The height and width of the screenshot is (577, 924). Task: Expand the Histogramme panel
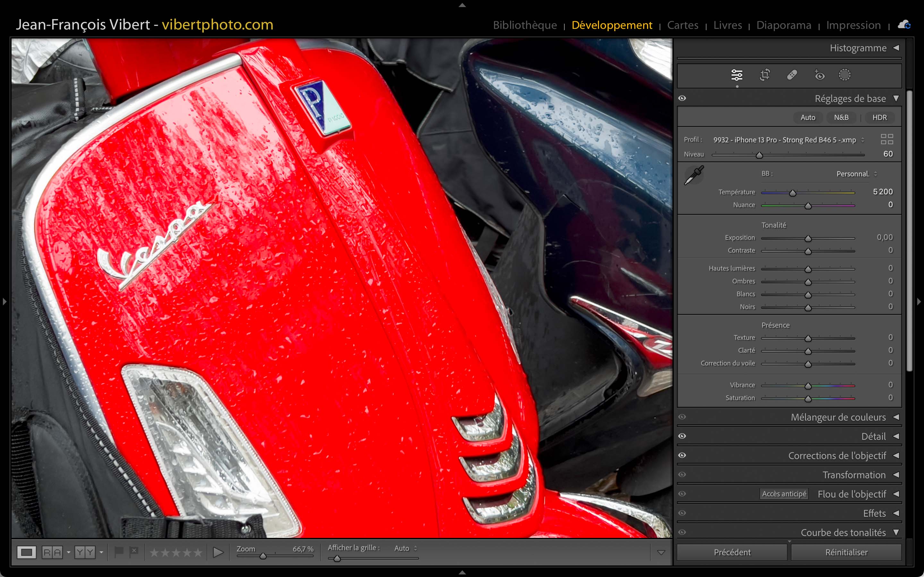coord(896,48)
